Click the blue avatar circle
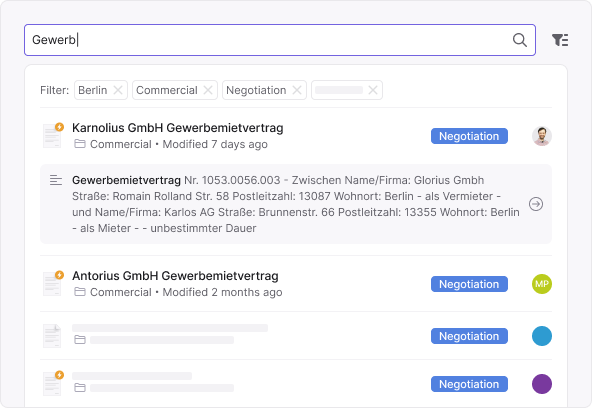The image size is (592, 408). coord(542,336)
